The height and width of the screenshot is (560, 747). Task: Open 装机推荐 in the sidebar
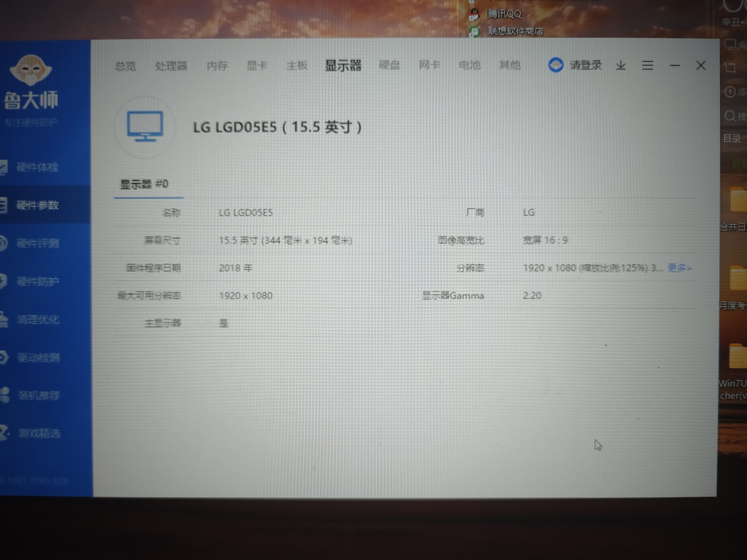click(x=39, y=396)
